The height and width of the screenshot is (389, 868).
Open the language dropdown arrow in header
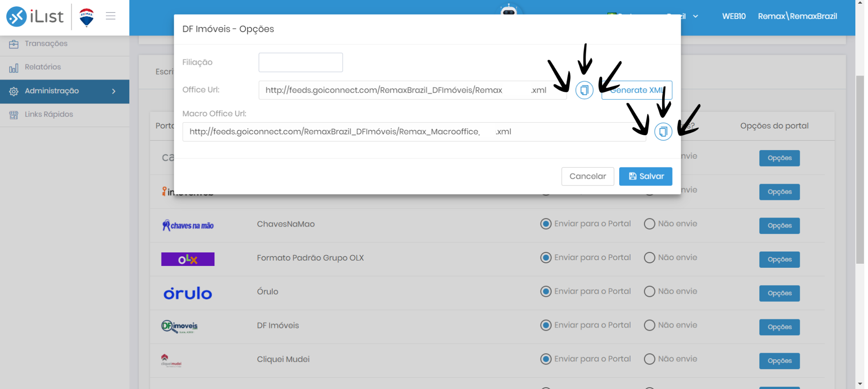[x=696, y=16]
